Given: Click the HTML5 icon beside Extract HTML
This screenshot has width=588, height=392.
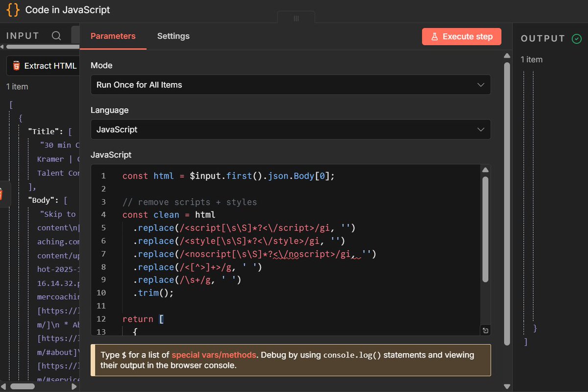Looking at the screenshot, I should (x=16, y=66).
